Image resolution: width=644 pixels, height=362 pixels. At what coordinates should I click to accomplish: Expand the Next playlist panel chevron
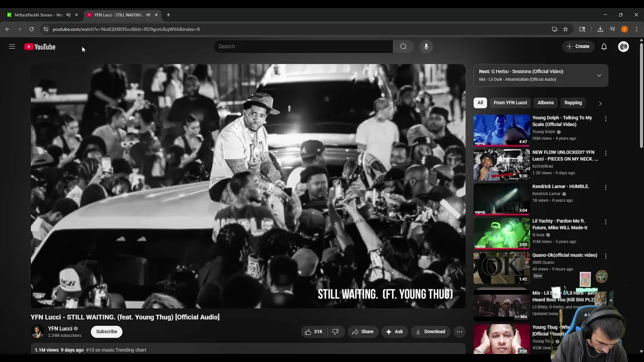point(599,75)
